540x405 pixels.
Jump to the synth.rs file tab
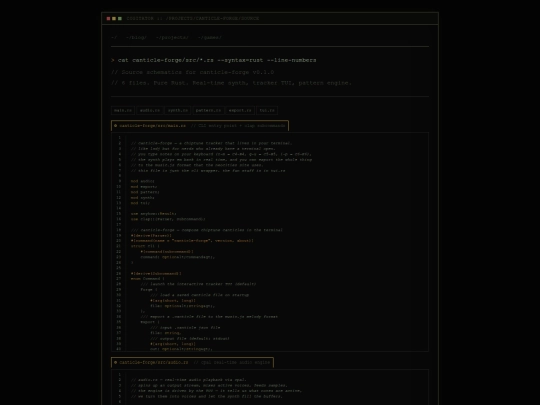click(x=178, y=111)
